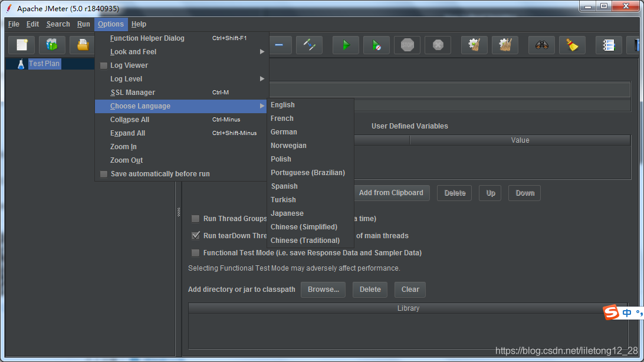Open Search with binoculars icon
Screen dimensions: 644x362
542,45
